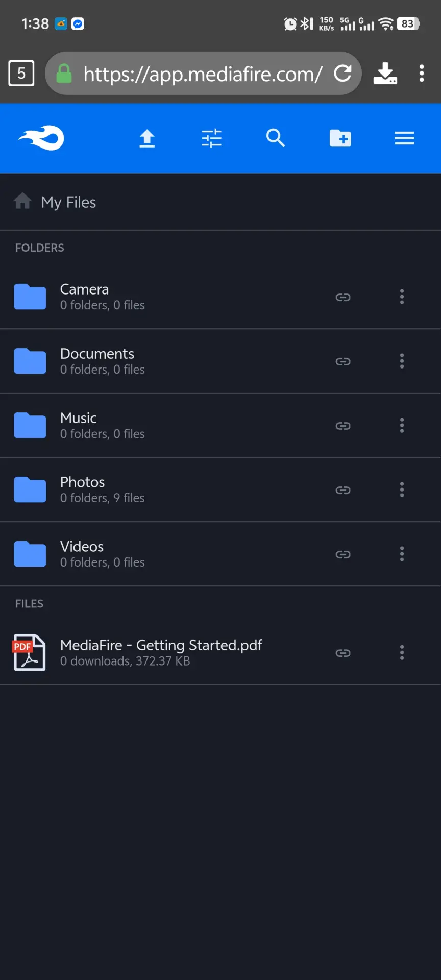Copy share link for Music folder
This screenshot has height=980, width=441.
pos(343,426)
